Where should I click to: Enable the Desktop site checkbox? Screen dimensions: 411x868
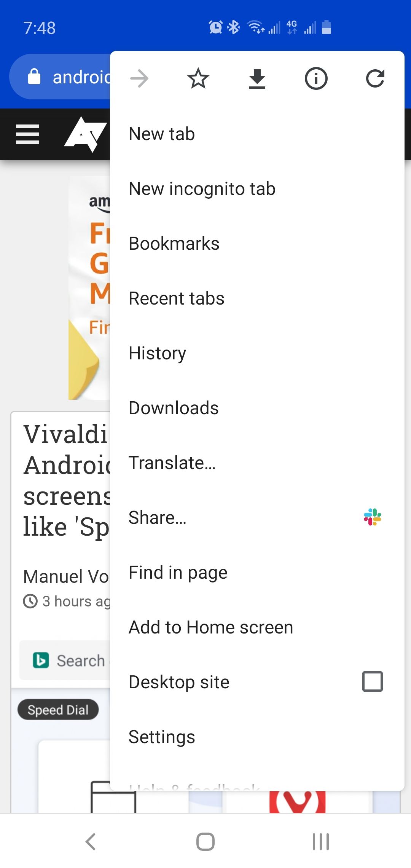point(372,681)
